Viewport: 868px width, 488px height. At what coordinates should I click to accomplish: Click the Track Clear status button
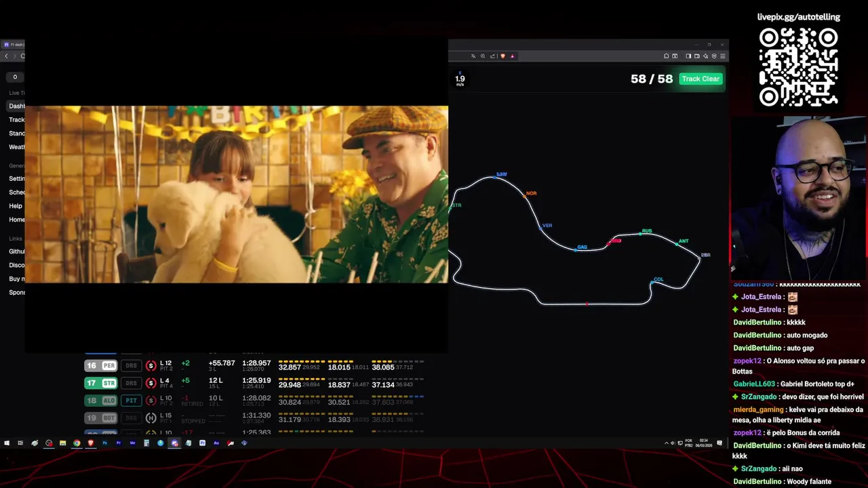point(701,79)
